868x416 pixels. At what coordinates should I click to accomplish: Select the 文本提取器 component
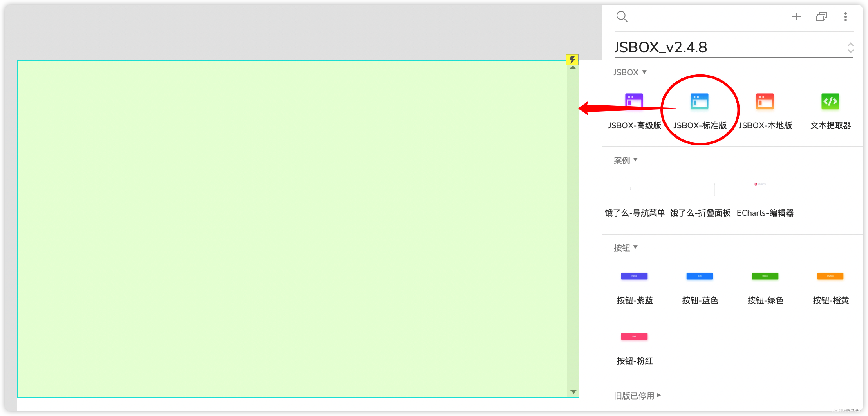[830, 101]
